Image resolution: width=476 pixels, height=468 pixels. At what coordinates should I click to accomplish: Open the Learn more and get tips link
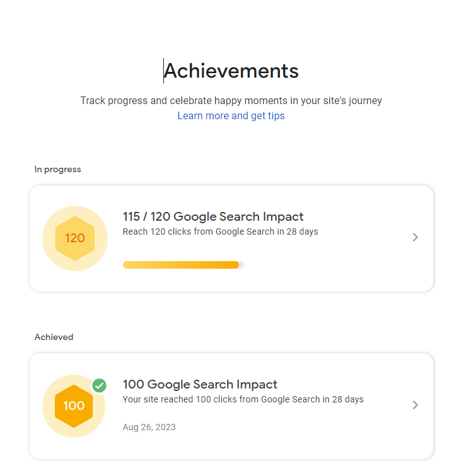(x=231, y=115)
